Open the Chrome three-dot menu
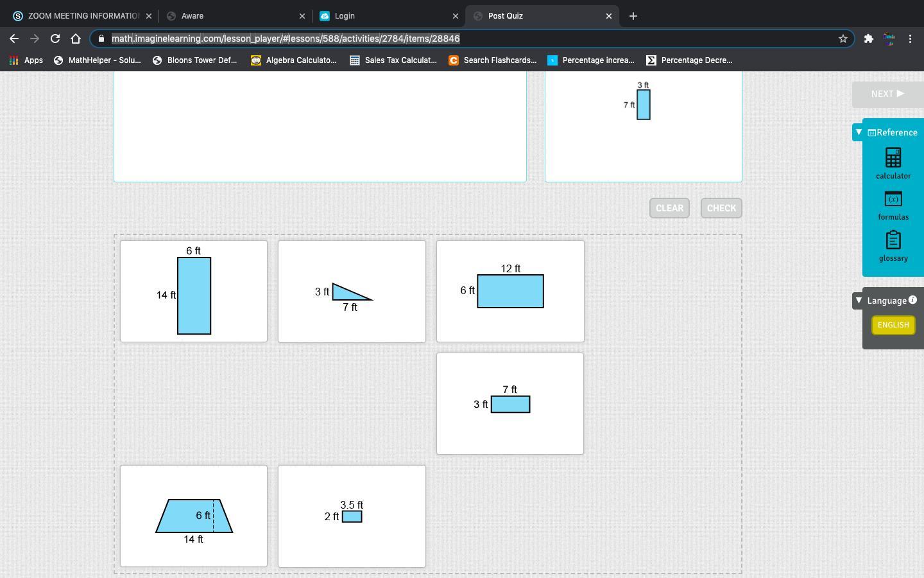Screen dimensions: 924x578 [910, 39]
